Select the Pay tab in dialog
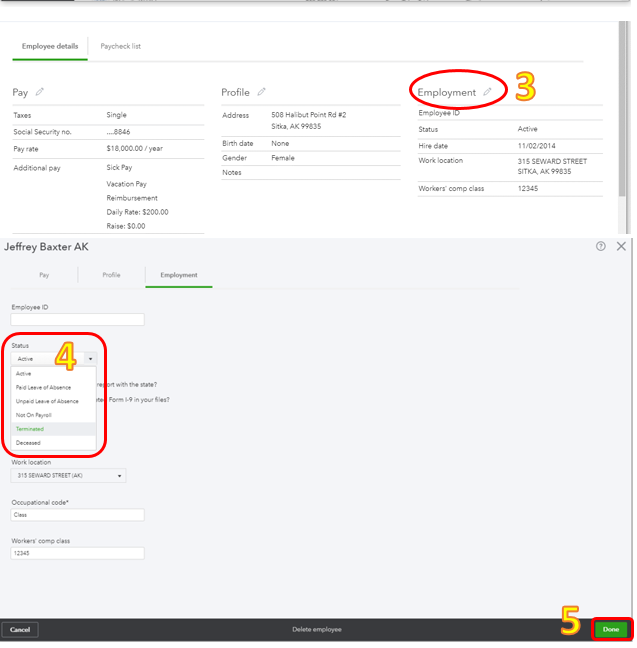 [x=44, y=275]
